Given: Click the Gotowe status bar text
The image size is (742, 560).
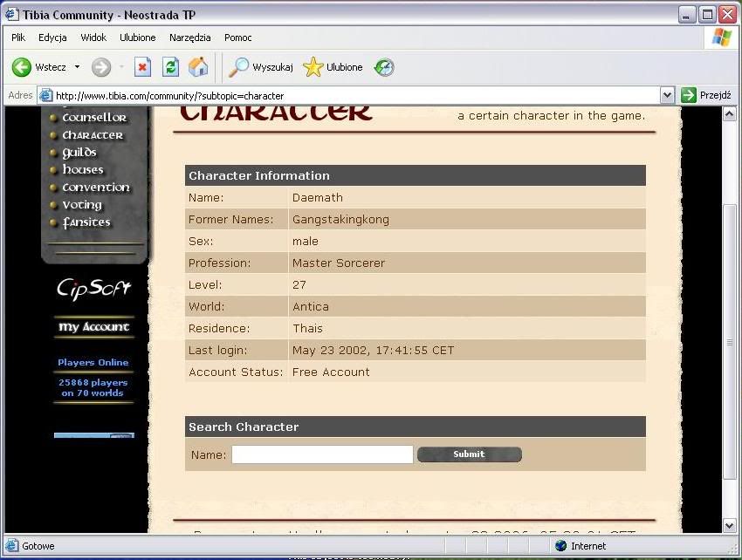Looking at the screenshot, I should click(38, 546).
